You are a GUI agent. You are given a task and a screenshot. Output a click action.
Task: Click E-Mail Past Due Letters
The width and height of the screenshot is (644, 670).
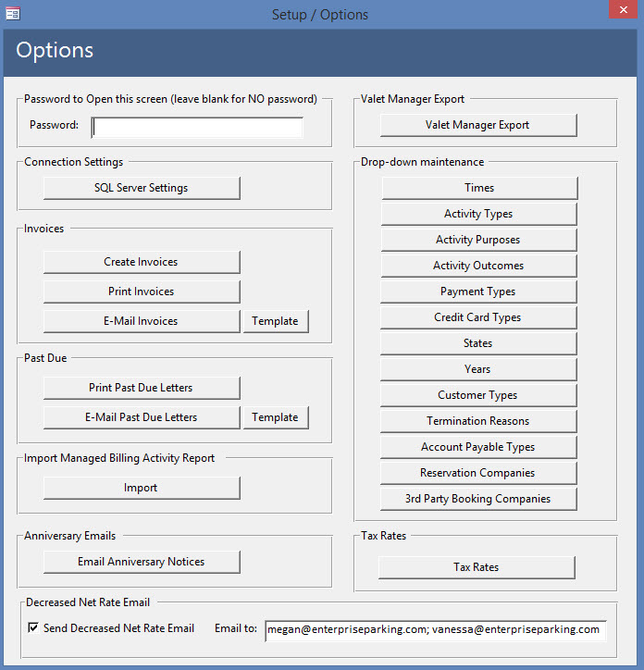tap(142, 417)
